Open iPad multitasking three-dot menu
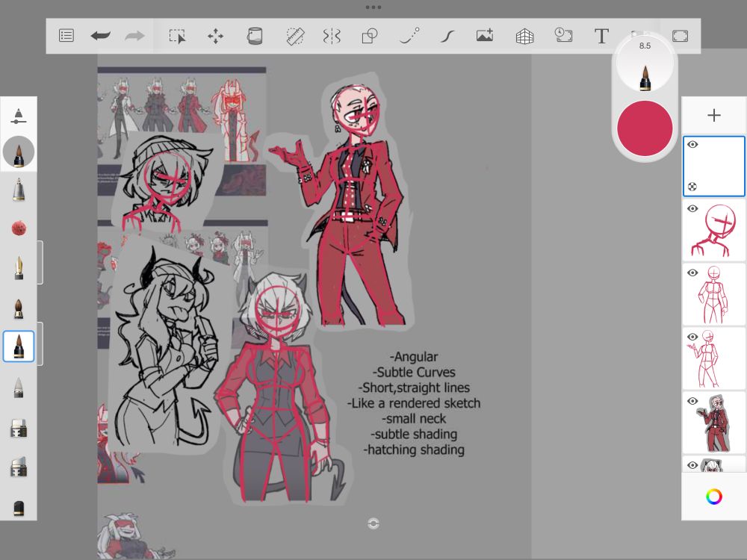 click(x=373, y=7)
